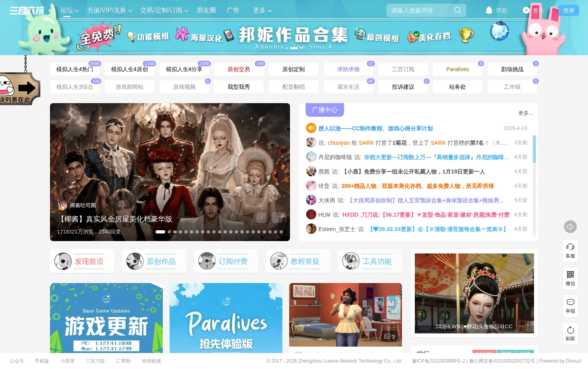
Task: Open the message bell icon
Action: 489,10
